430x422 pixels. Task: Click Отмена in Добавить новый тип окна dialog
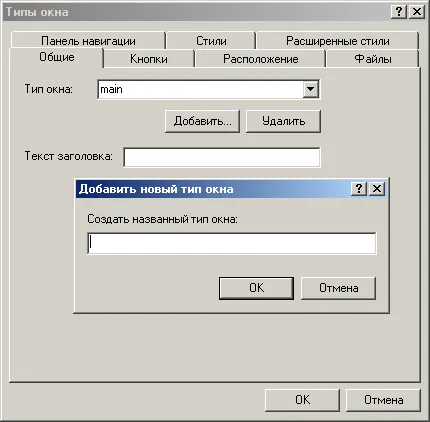pyautogui.click(x=338, y=288)
